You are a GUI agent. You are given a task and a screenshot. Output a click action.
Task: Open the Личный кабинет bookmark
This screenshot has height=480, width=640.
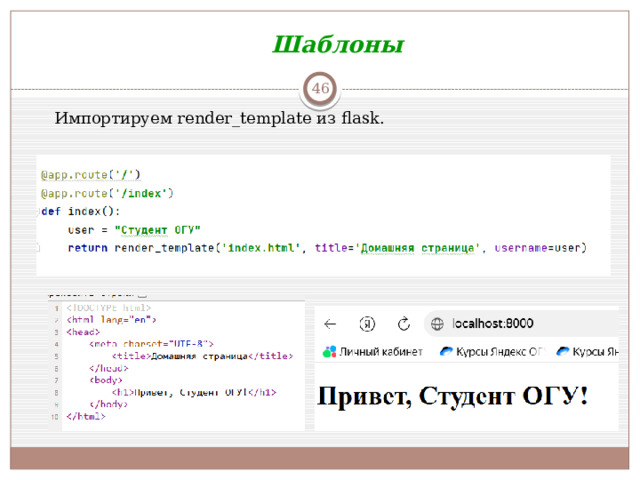pyautogui.click(x=373, y=351)
